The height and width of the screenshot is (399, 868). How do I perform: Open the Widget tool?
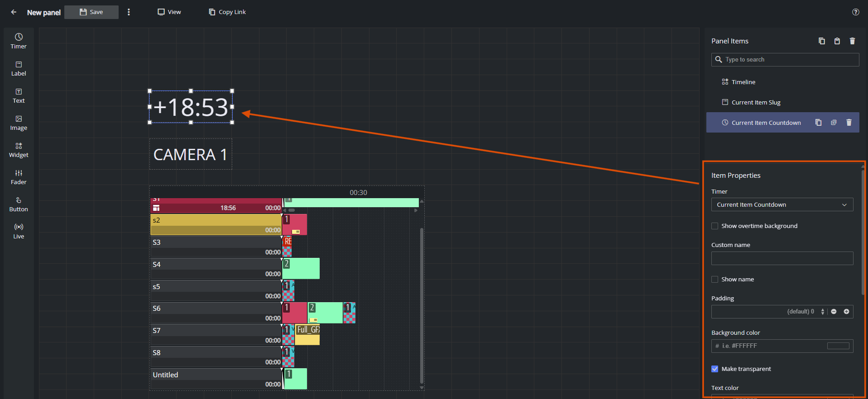19,150
